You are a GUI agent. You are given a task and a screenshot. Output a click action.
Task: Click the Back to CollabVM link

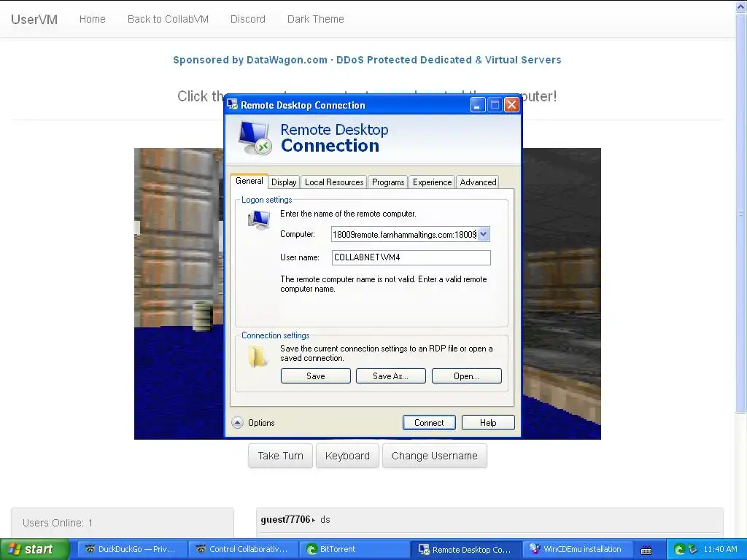click(x=169, y=19)
